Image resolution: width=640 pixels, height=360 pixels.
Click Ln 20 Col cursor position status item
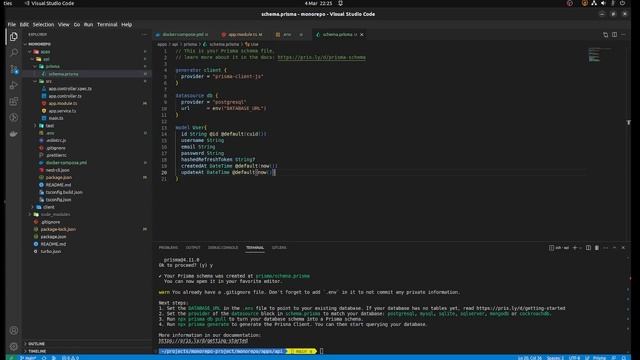pyautogui.click(x=530, y=358)
